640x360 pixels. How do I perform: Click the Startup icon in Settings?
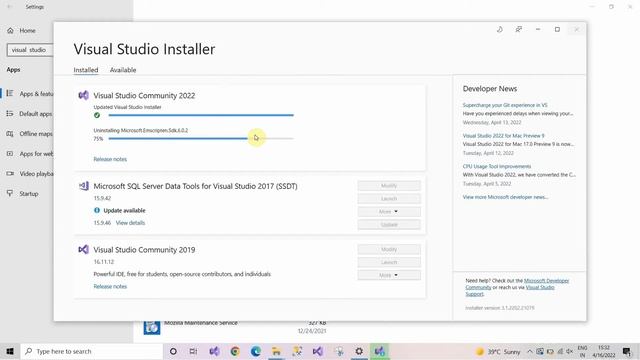coord(10,193)
